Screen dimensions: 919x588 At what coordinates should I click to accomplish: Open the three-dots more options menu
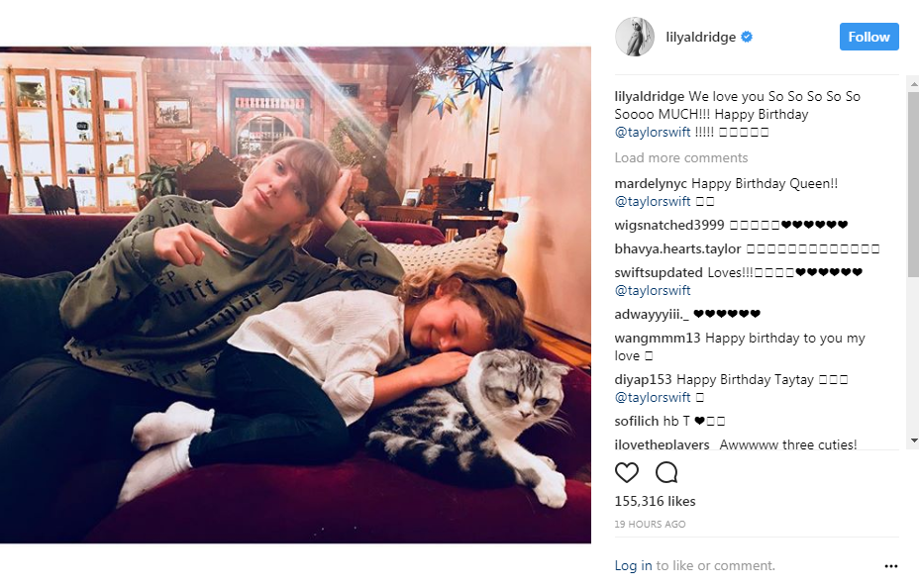point(891,566)
